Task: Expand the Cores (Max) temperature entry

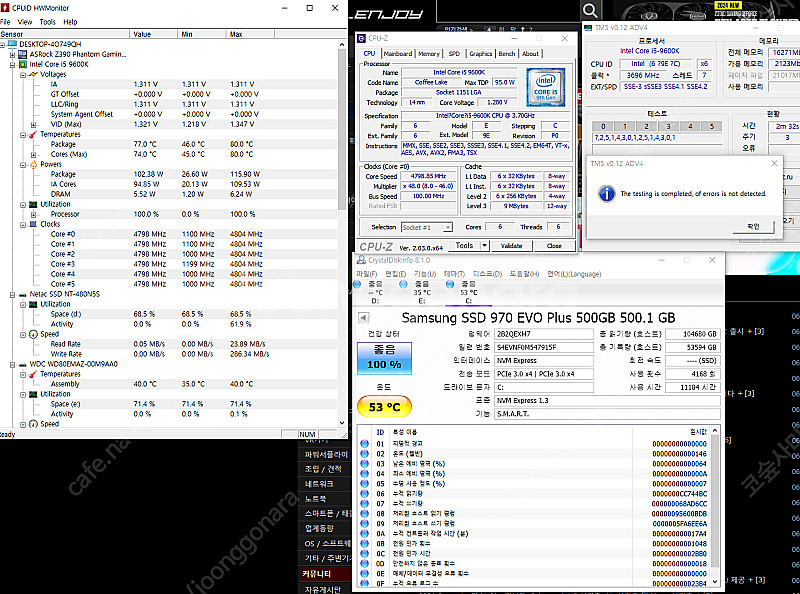Action: tap(33, 155)
